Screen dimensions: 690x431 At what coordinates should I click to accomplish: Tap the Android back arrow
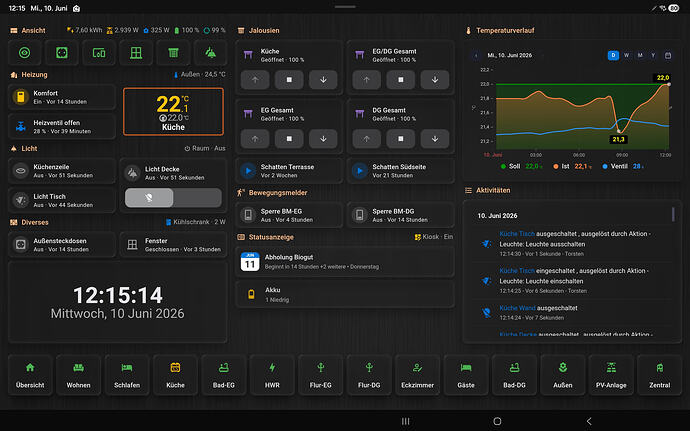[589, 421]
